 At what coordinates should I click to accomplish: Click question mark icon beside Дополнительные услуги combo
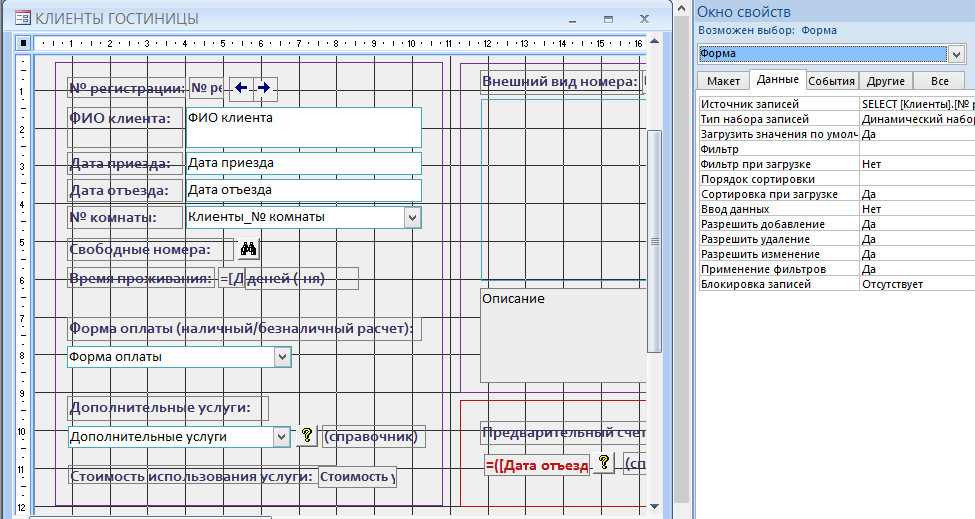click(307, 436)
